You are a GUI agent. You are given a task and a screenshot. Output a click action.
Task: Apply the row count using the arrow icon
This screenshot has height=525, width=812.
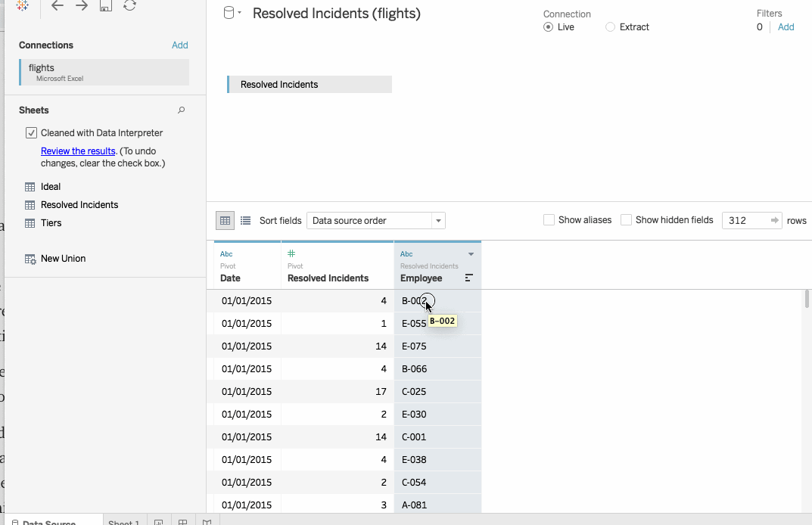[x=775, y=221]
